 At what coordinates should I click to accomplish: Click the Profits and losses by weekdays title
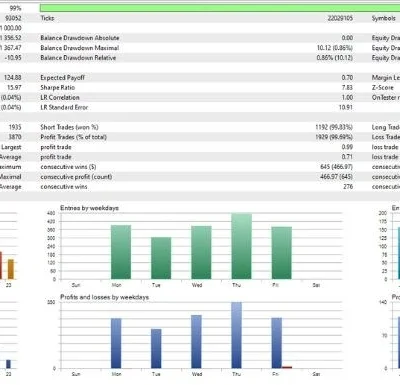click(104, 297)
